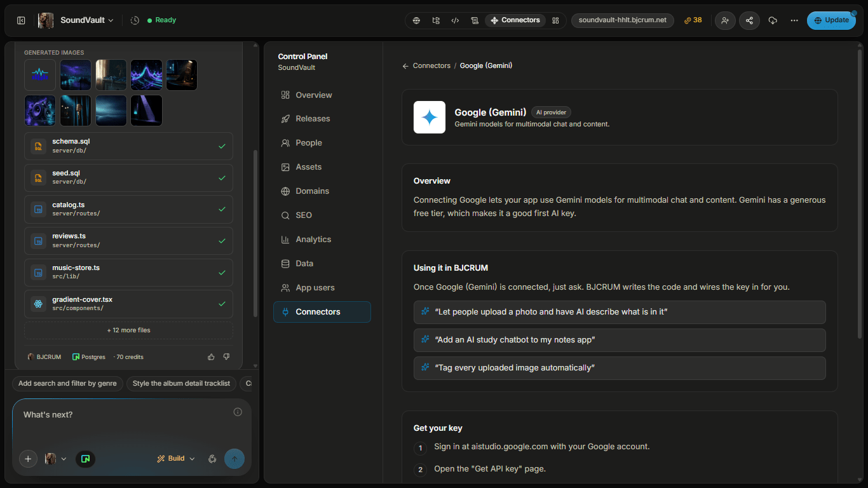Click the plus attach button in chat
The width and height of the screenshot is (868, 488).
point(28,459)
